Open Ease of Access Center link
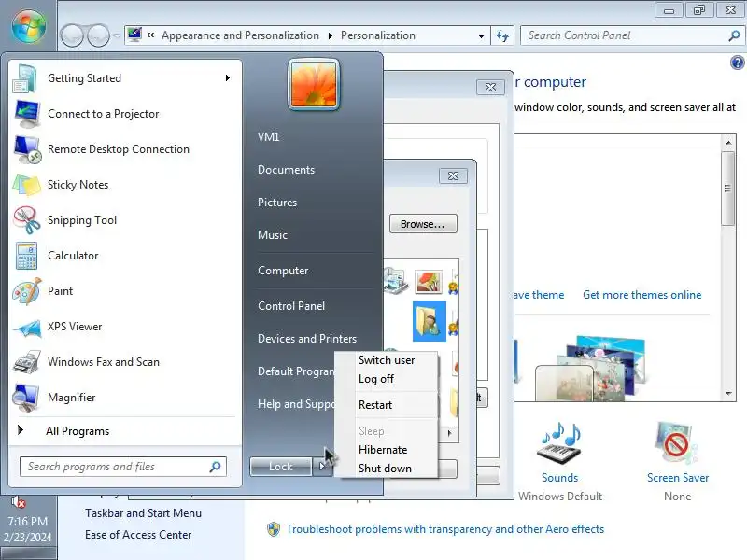Screen dimensions: 747x560 [138, 535]
